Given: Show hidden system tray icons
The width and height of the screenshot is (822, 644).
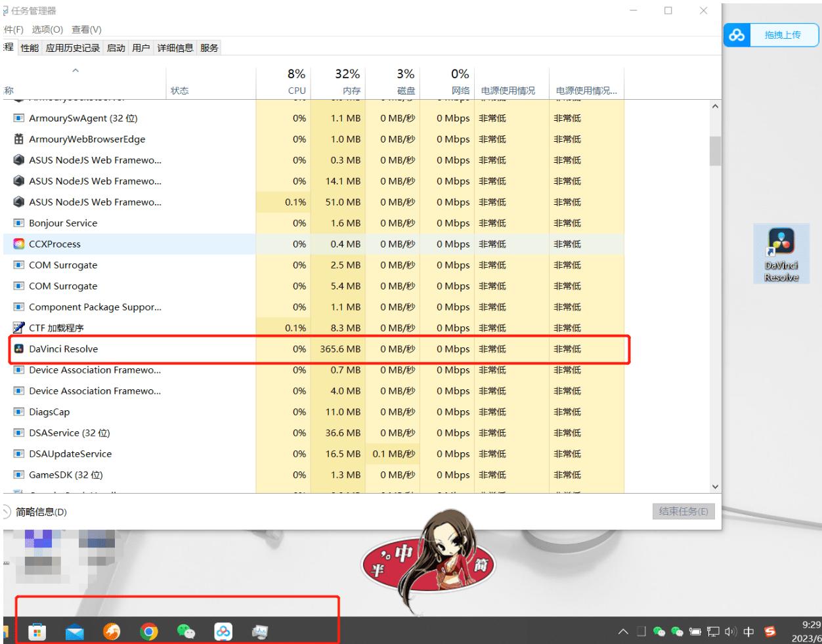Looking at the screenshot, I should pyautogui.click(x=623, y=632).
